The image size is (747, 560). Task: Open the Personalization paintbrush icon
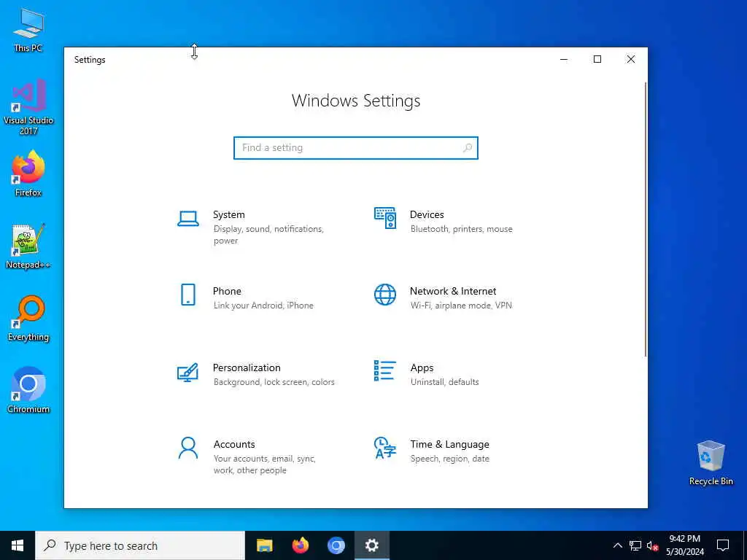pos(187,373)
